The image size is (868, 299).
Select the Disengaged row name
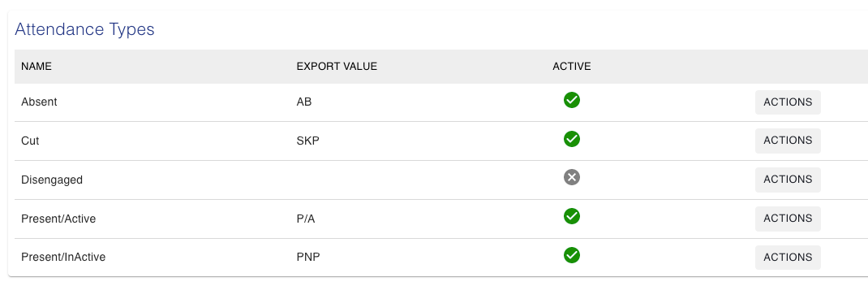[51, 180]
